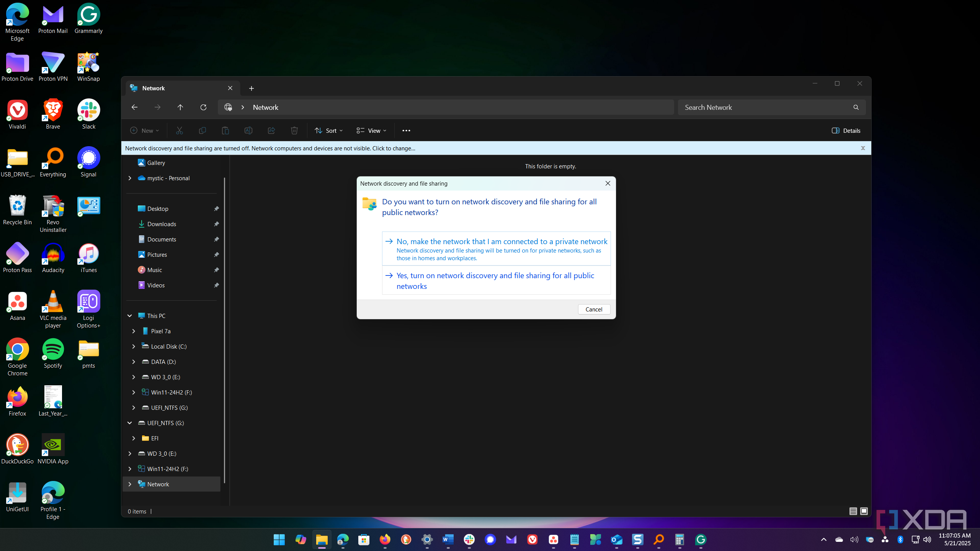Image resolution: width=980 pixels, height=551 pixels.
Task: Open Spotify from the desktop
Action: click(x=53, y=354)
